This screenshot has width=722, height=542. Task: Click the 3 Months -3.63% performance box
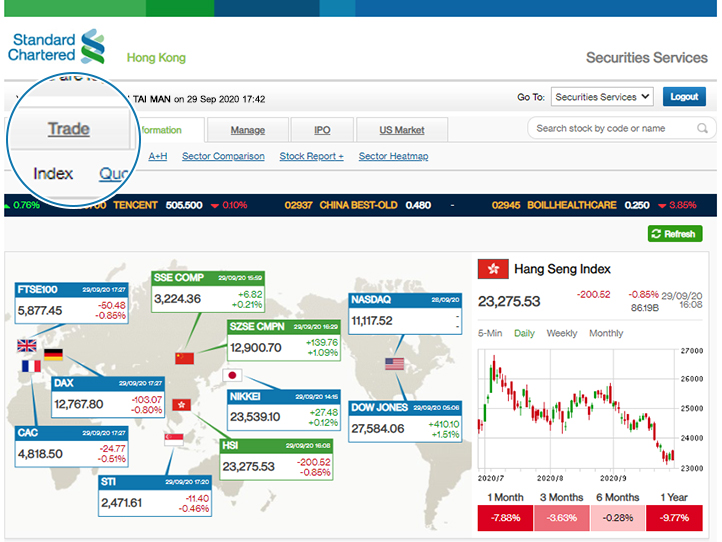[x=561, y=518]
